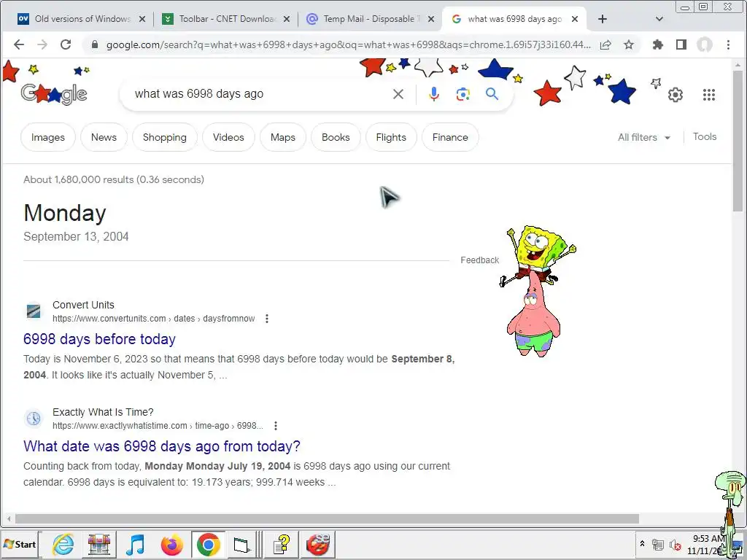Click the Google logo
The width and height of the screenshot is (747, 560).
pos(54,94)
